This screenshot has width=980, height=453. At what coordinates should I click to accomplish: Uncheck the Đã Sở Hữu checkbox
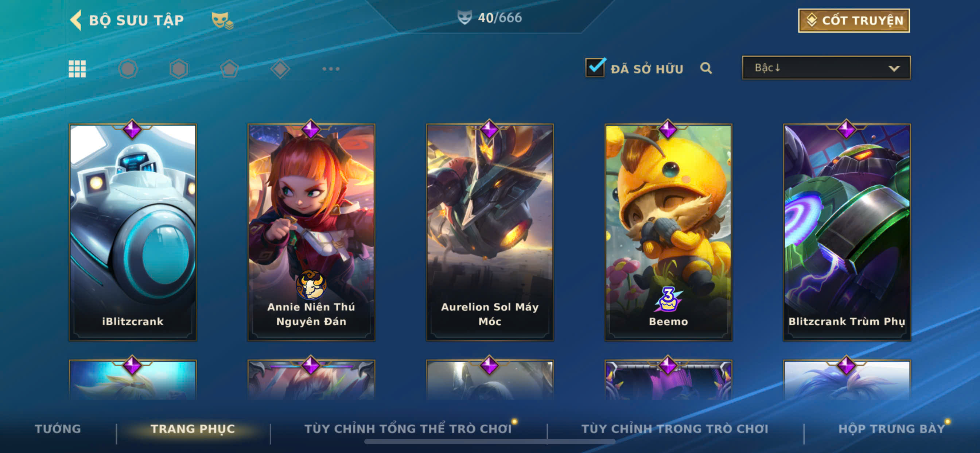[595, 68]
